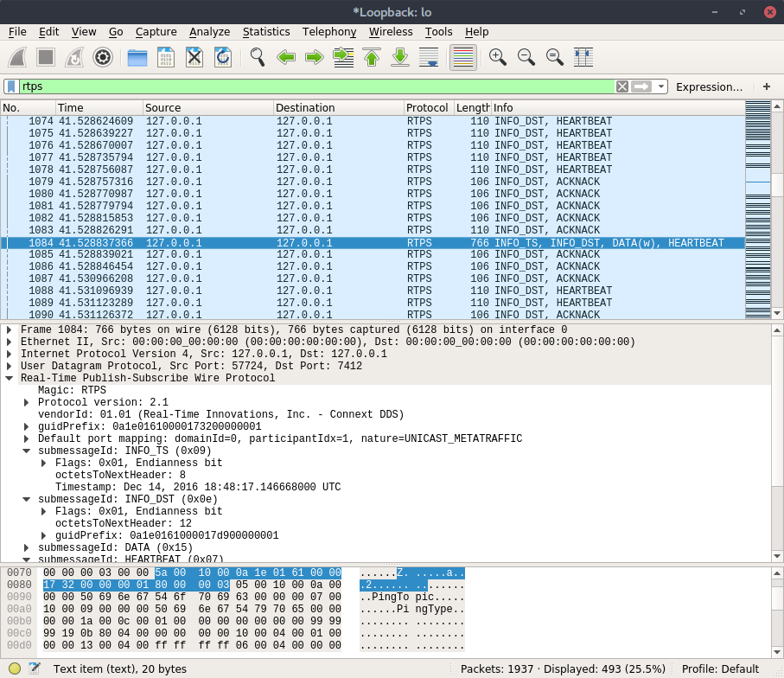
Task: Select the Timestamp Dec 14, 2016 line
Action: click(x=198, y=487)
